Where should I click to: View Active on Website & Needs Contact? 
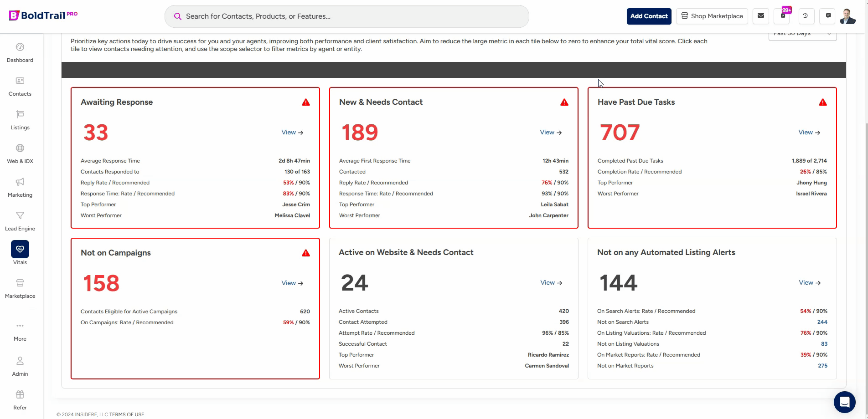[551, 283]
